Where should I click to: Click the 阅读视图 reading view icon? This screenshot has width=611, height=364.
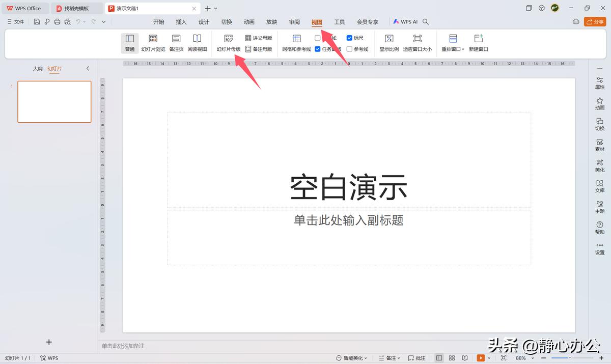pos(197,43)
